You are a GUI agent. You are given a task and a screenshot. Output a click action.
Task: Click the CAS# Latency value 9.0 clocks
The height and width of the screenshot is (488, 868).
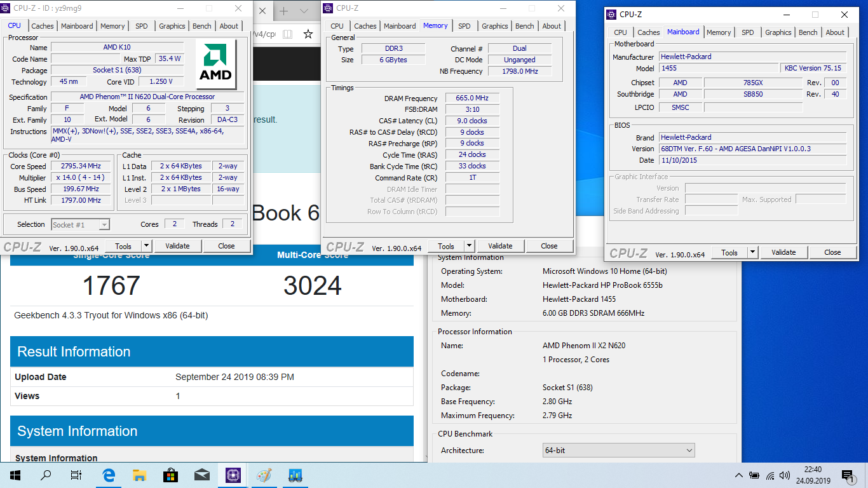coord(472,121)
